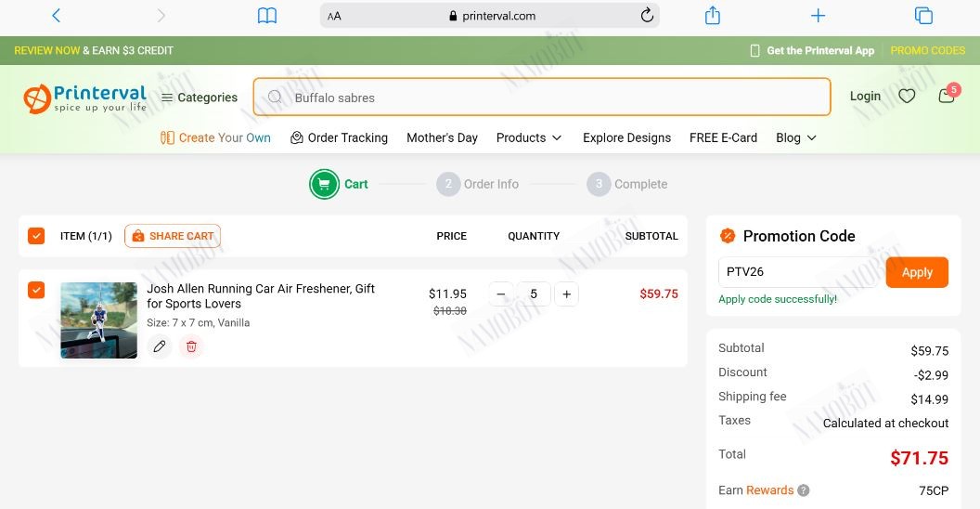980x509 pixels.
Task: Delete the air freshener with trash icon
Action: [191, 346]
